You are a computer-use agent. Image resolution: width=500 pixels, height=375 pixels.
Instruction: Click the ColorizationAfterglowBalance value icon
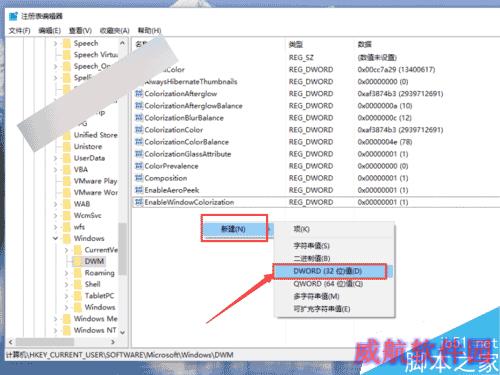click(x=139, y=106)
